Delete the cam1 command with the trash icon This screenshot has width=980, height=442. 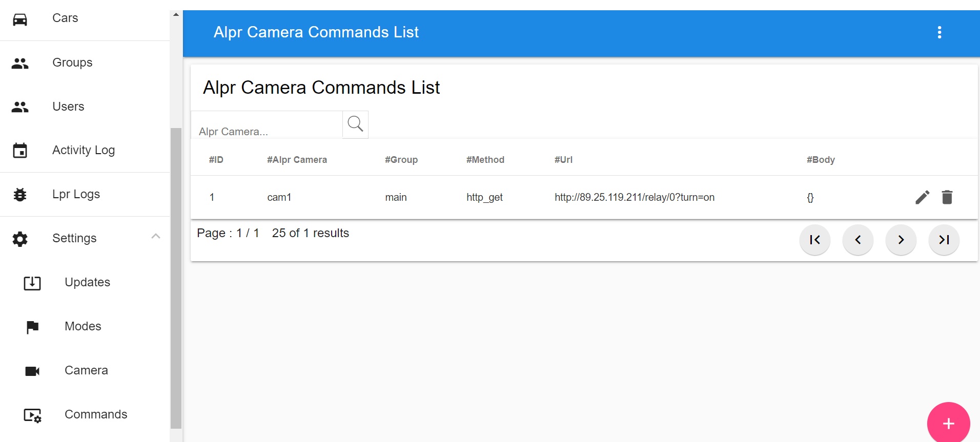947,197
